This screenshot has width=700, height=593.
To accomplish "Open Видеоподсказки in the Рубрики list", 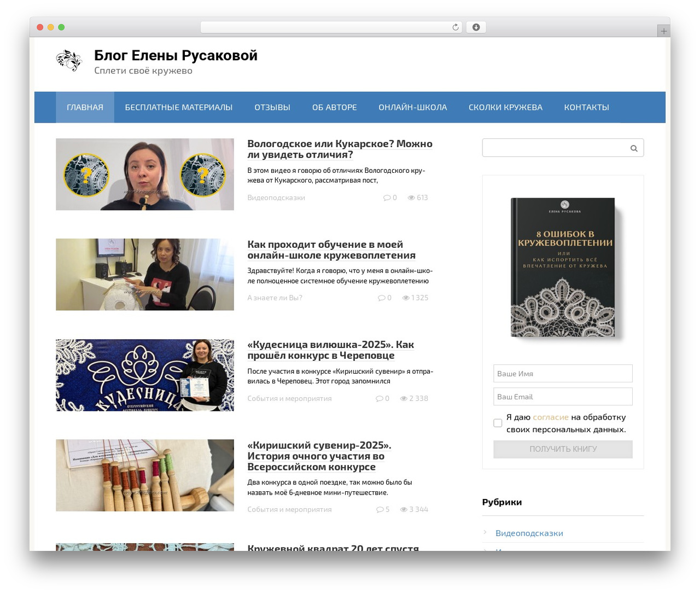I will [x=529, y=533].
